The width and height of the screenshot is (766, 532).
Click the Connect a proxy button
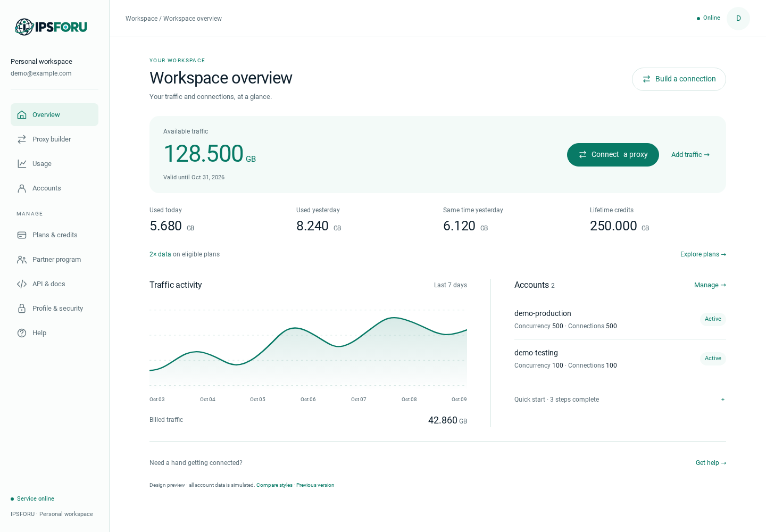pyautogui.click(x=613, y=155)
